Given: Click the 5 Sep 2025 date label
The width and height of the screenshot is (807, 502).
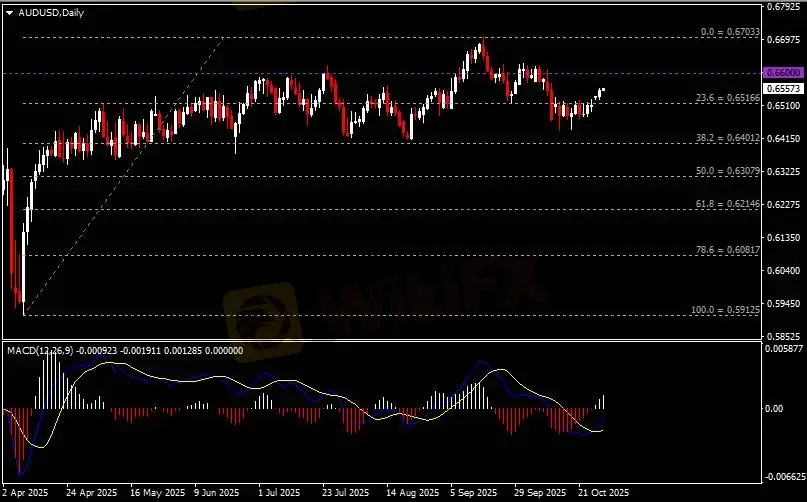Looking at the screenshot, I should click(474, 493).
